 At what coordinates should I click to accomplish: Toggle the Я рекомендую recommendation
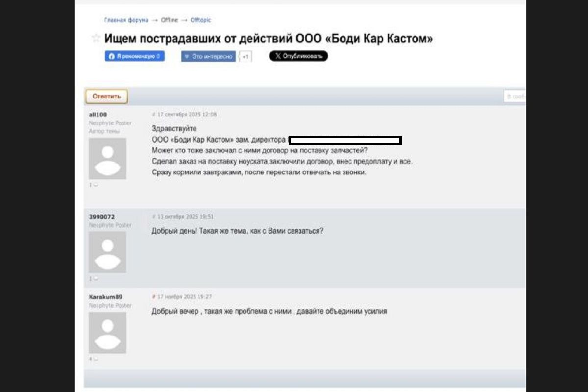(x=135, y=56)
